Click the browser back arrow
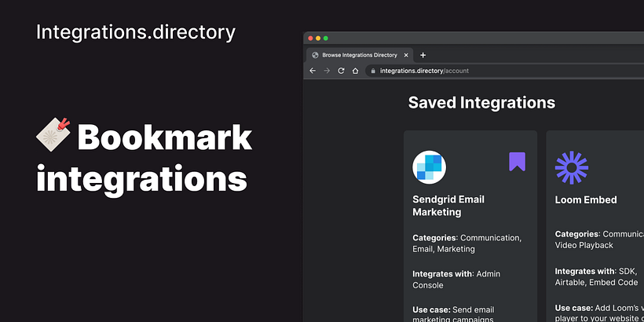 (x=313, y=71)
